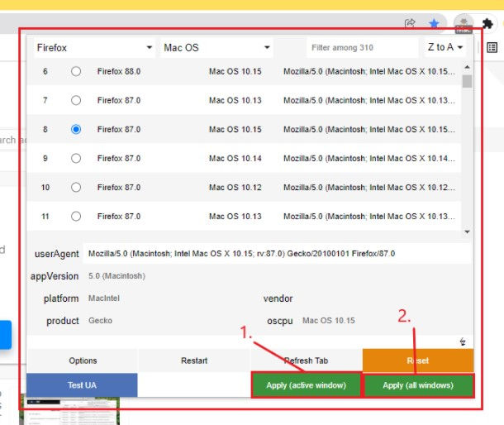This screenshot has height=425, width=504.
Task: Click the page thumbnail below the popup
Action: [x=71, y=411]
